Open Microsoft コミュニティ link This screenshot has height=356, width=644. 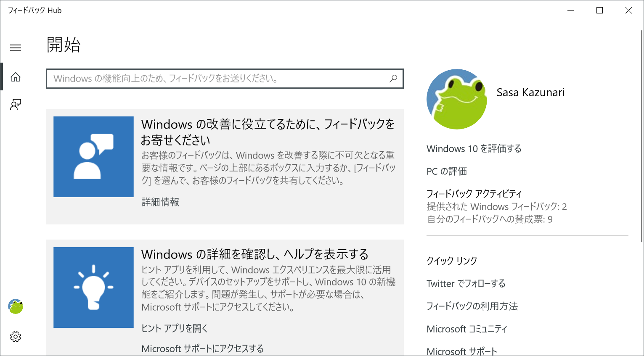(467, 329)
